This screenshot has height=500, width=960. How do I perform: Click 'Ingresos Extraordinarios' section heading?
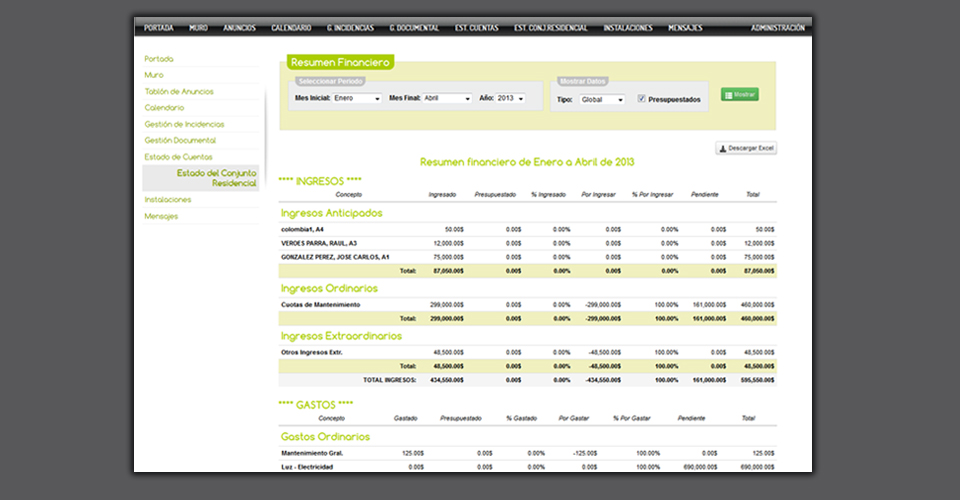coord(341,336)
